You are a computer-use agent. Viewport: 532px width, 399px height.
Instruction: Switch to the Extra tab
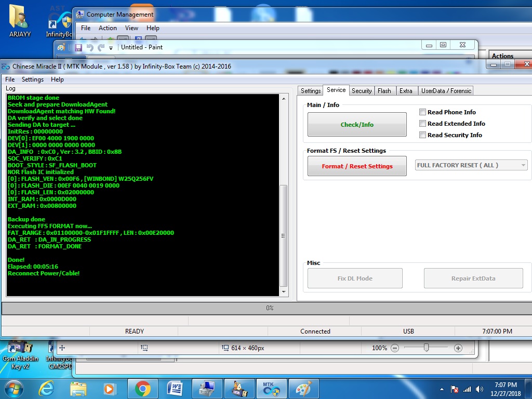tap(406, 91)
